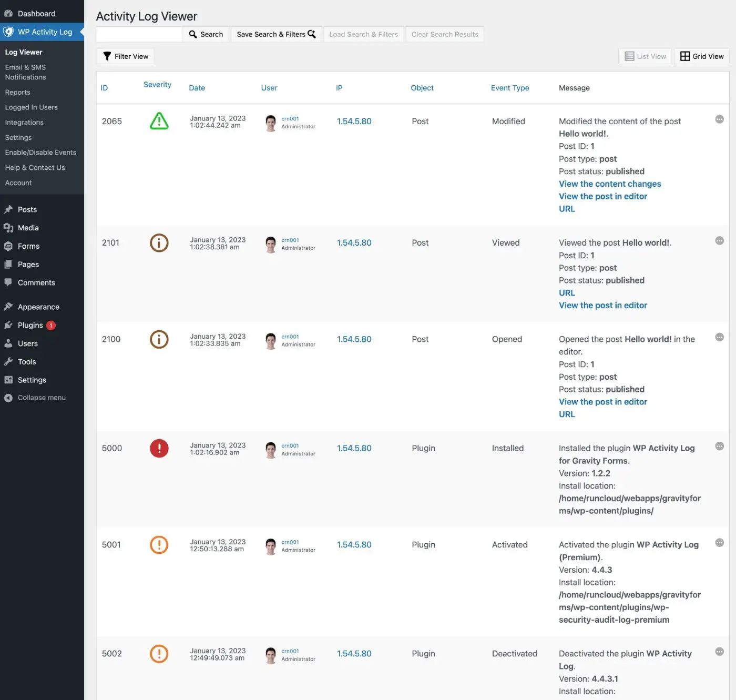Image resolution: width=736 pixels, height=700 pixels.
Task: Click the green warning severity icon for event 2065
Action: [159, 121]
